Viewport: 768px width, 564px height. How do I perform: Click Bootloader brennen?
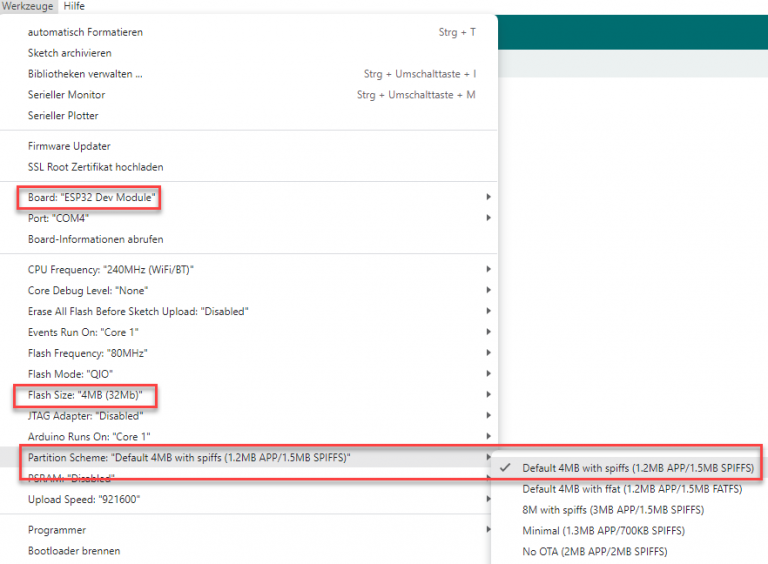(x=74, y=551)
